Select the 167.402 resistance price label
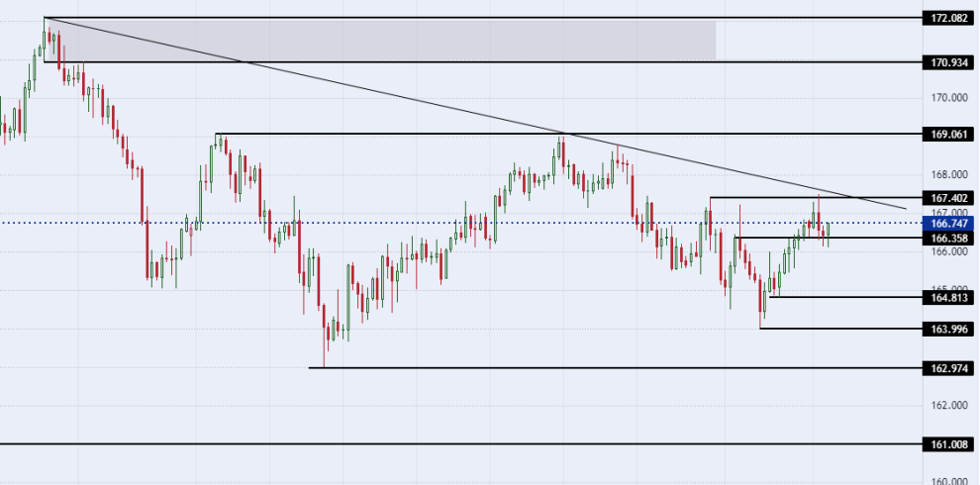The image size is (980, 485). point(947,198)
